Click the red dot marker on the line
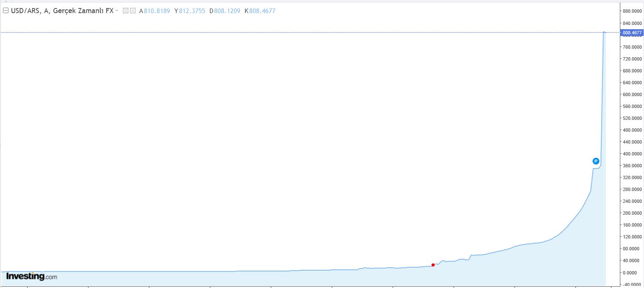644x288 pixels. (x=433, y=265)
